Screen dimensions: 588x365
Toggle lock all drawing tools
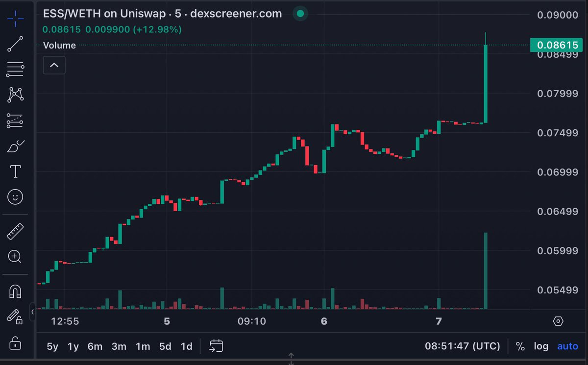click(16, 343)
